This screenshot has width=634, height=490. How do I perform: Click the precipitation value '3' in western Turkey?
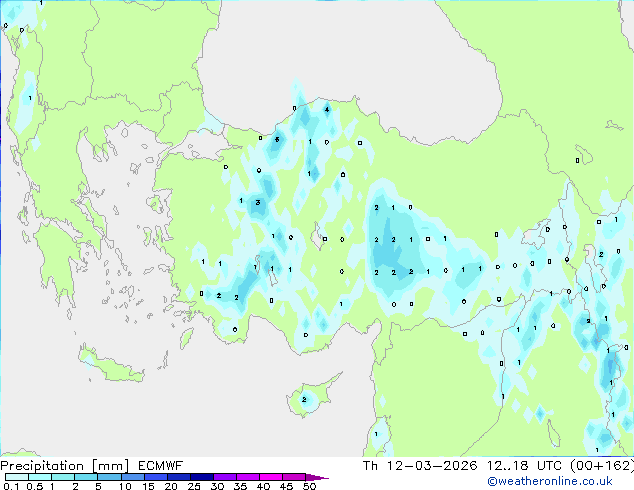tap(258, 203)
